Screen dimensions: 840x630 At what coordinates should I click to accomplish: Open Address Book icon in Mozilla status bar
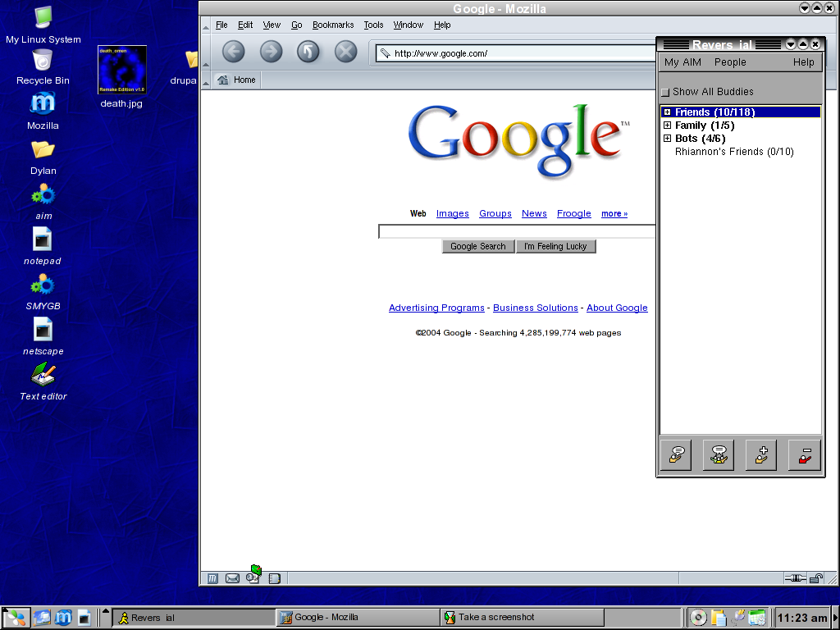pyautogui.click(x=274, y=578)
